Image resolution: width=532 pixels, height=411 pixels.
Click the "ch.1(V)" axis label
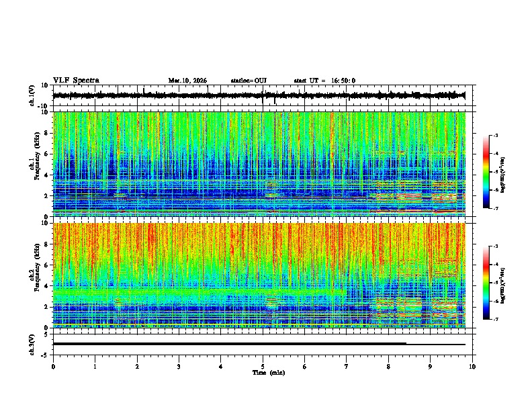32,95
